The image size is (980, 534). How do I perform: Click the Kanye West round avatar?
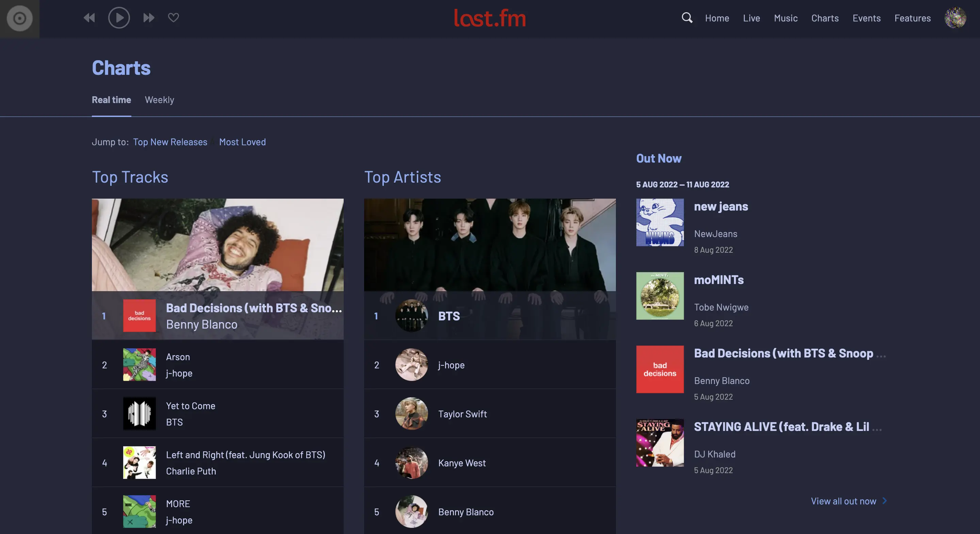point(411,463)
